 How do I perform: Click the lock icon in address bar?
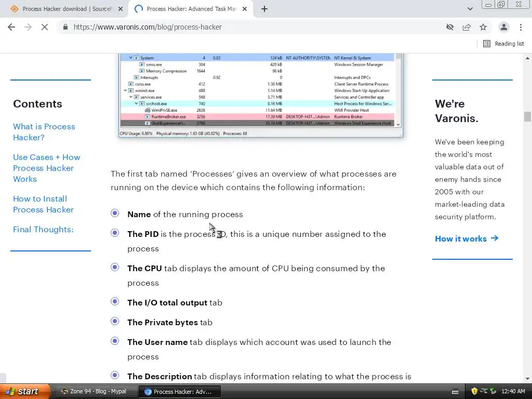point(65,27)
